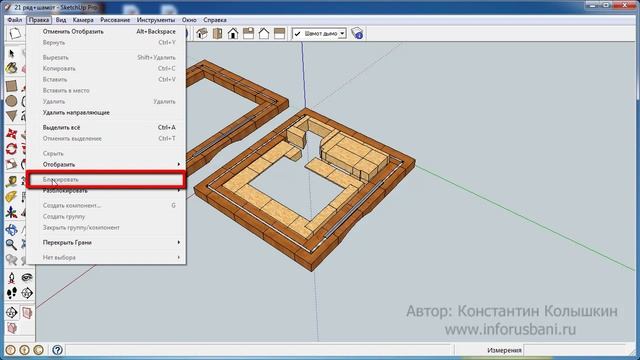Switch to Left view icon
The image size is (640, 360).
[280, 33]
